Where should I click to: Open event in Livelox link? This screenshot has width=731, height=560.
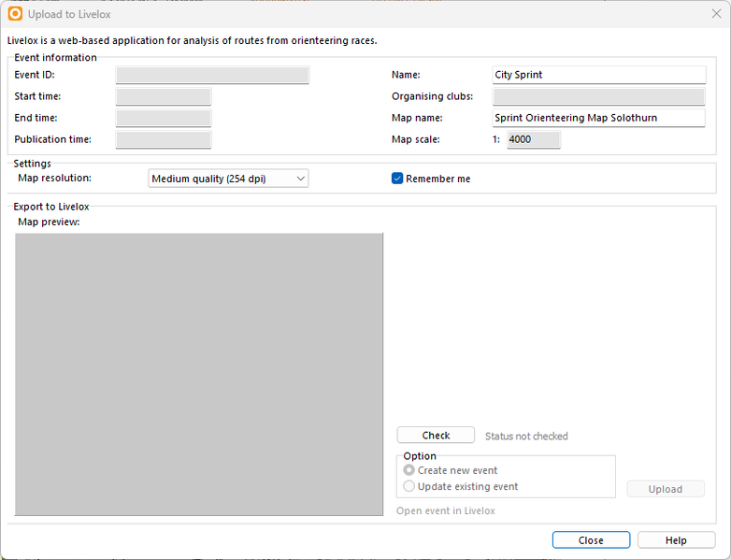(x=446, y=511)
